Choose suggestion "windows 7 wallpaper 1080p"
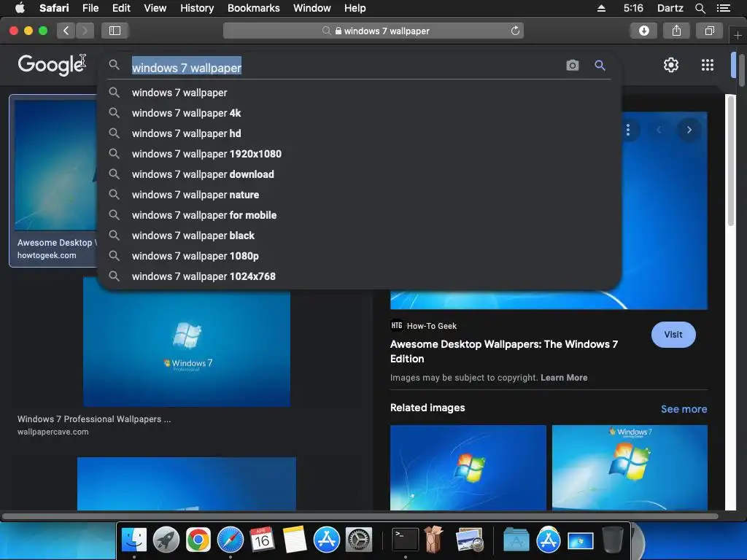Image resolution: width=747 pixels, height=560 pixels. coord(360,256)
